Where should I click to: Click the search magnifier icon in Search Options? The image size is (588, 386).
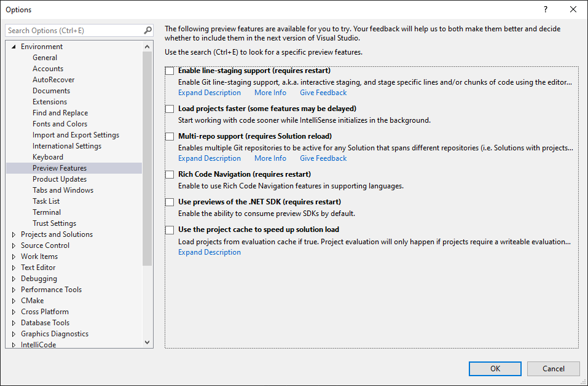[x=147, y=30]
